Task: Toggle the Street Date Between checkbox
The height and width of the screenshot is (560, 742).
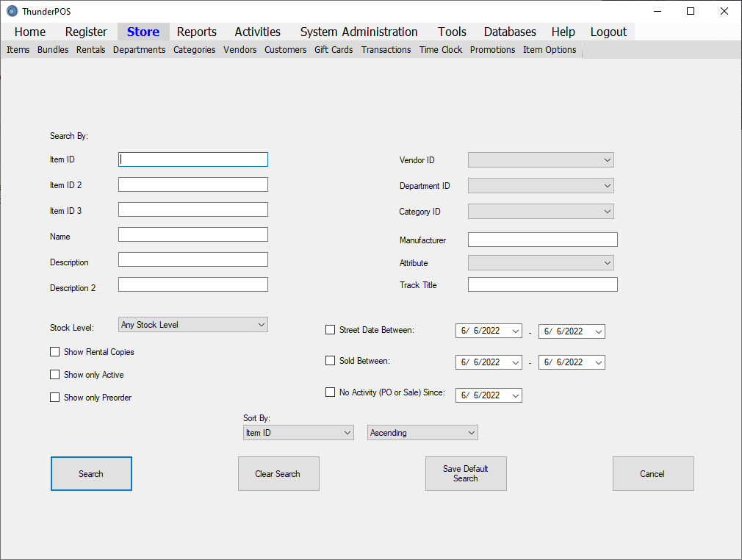Action: pyautogui.click(x=331, y=330)
